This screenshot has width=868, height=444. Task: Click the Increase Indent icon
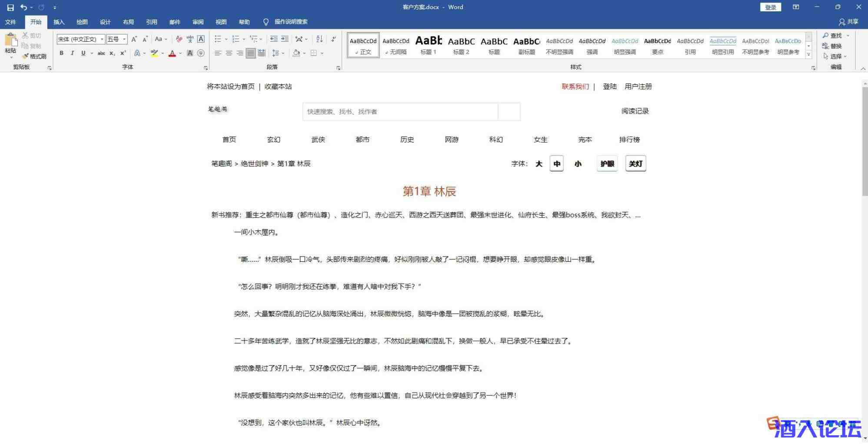pyautogui.click(x=285, y=39)
